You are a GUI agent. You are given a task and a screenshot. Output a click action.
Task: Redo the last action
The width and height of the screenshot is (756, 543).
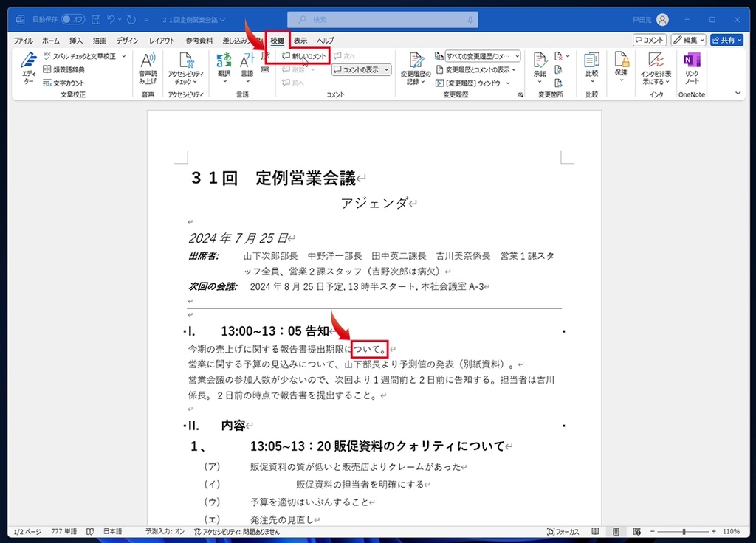[131, 20]
